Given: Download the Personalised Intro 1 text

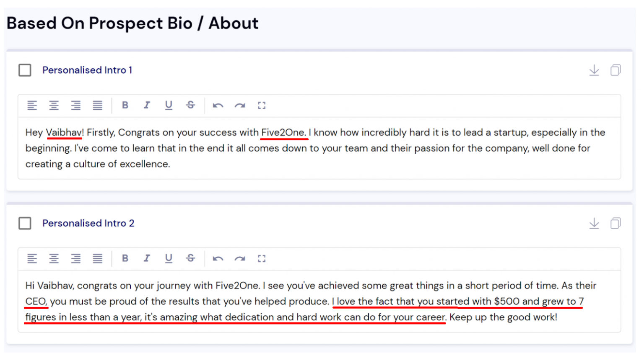Looking at the screenshot, I should coord(594,70).
